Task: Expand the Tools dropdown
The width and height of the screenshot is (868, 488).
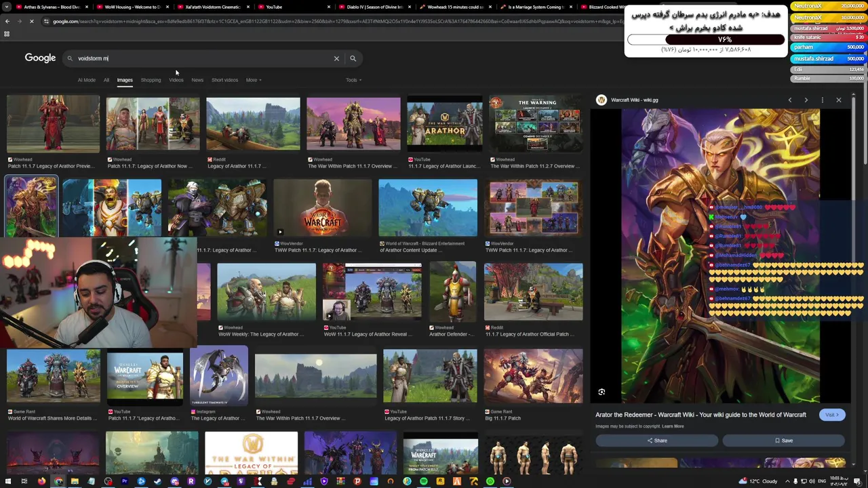Action: click(353, 80)
